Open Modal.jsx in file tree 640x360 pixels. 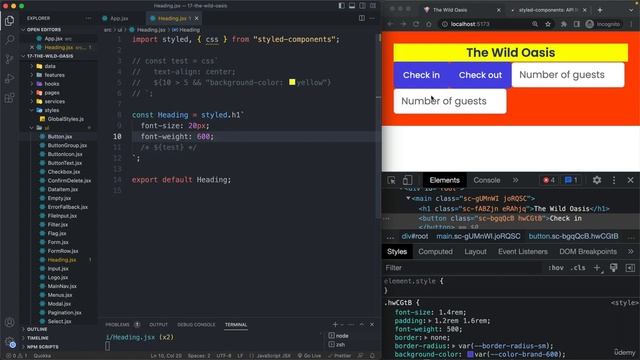click(59, 304)
